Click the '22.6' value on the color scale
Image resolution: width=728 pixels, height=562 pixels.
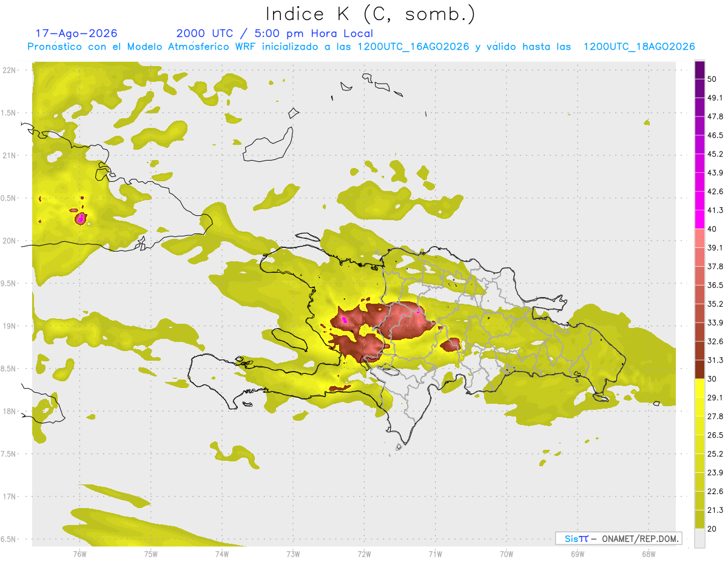point(715,491)
